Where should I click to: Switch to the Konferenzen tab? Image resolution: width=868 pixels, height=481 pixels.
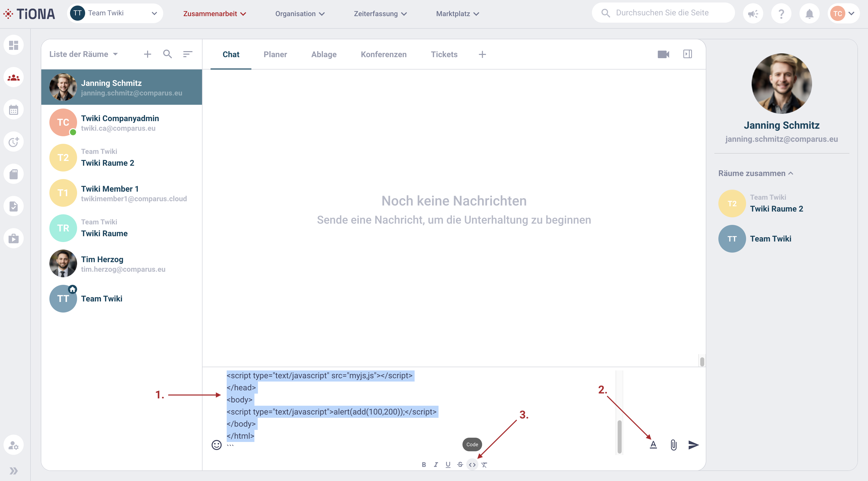383,54
